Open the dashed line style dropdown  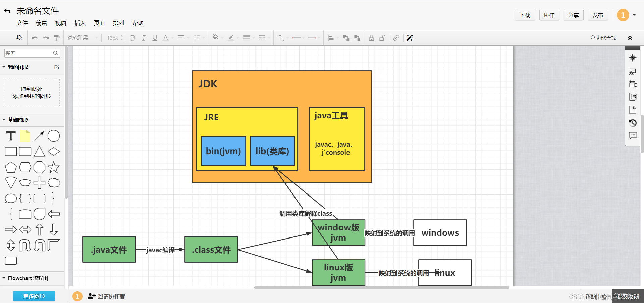point(264,38)
